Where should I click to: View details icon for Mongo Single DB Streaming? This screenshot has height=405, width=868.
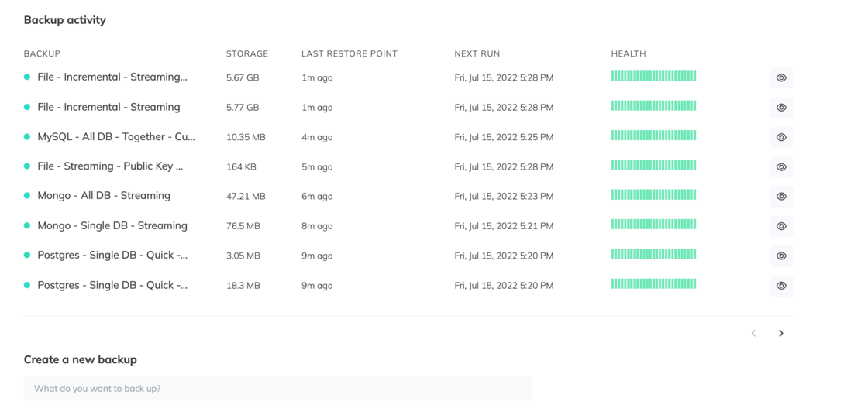click(781, 226)
